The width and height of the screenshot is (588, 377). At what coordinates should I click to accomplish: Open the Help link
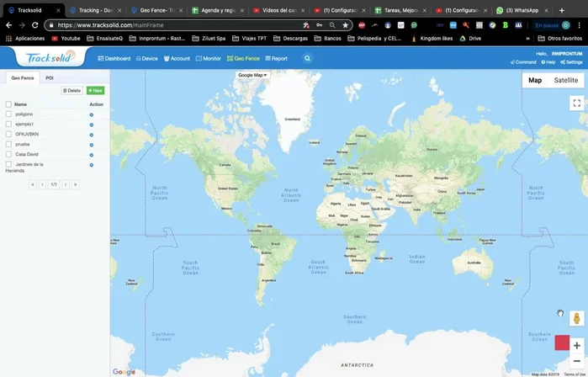coord(548,62)
